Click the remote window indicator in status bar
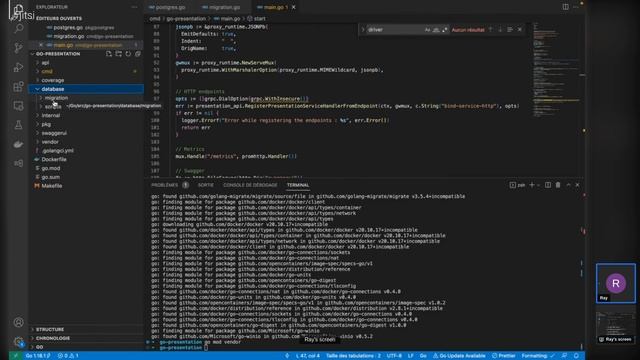Viewport: 640px width, 360px height. (x=16, y=356)
